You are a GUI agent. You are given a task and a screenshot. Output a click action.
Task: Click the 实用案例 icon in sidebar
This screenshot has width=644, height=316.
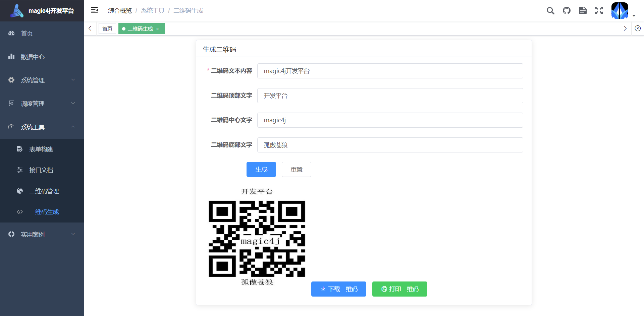point(11,234)
